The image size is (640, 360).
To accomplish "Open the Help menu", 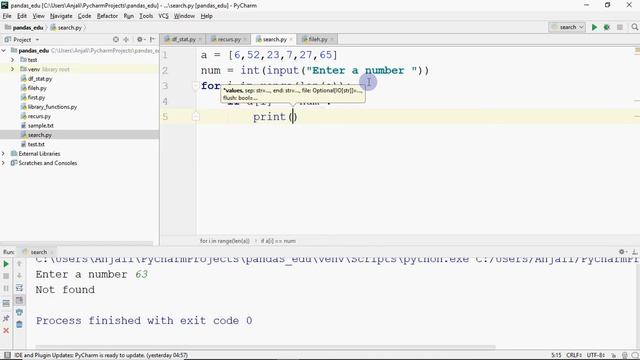I will click(x=207, y=16).
